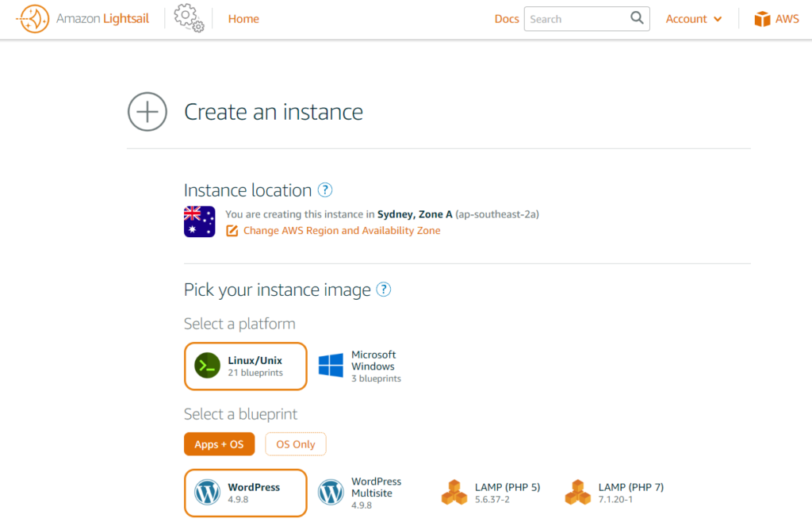Click the instance image help icon
Image resolution: width=812 pixels, height=522 pixels.
click(x=383, y=290)
